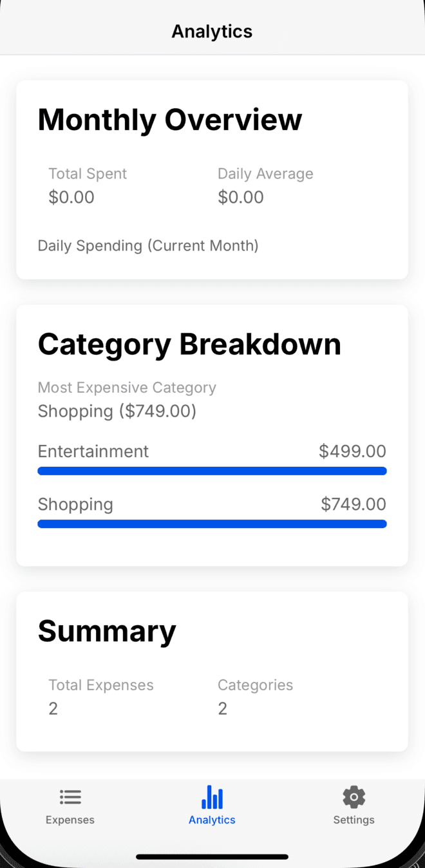Screen dimensions: 425x868
Task: Open Settings via the gear icon
Action: point(354,796)
